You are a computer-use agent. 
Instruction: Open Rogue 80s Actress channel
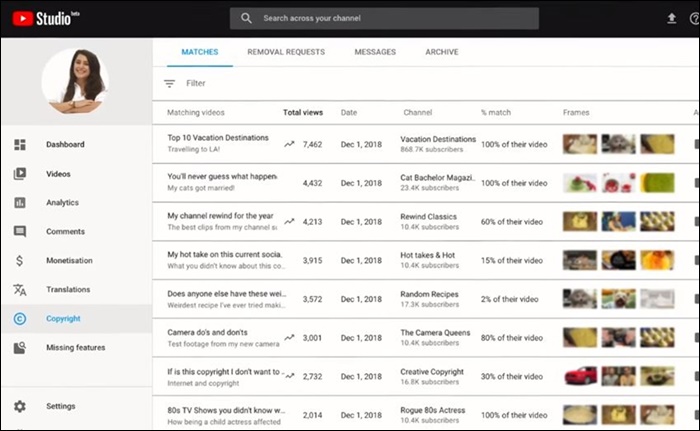(x=433, y=410)
